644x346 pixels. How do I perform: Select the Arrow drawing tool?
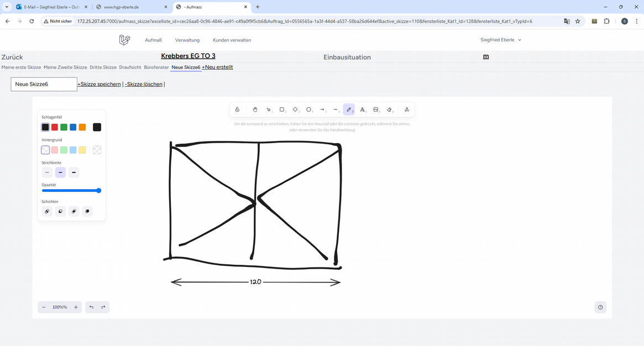[322, 109]
